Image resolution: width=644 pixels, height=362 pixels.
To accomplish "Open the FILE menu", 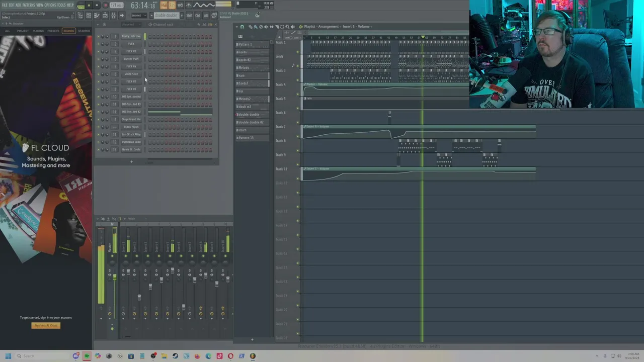I will (x=5, y=5).
